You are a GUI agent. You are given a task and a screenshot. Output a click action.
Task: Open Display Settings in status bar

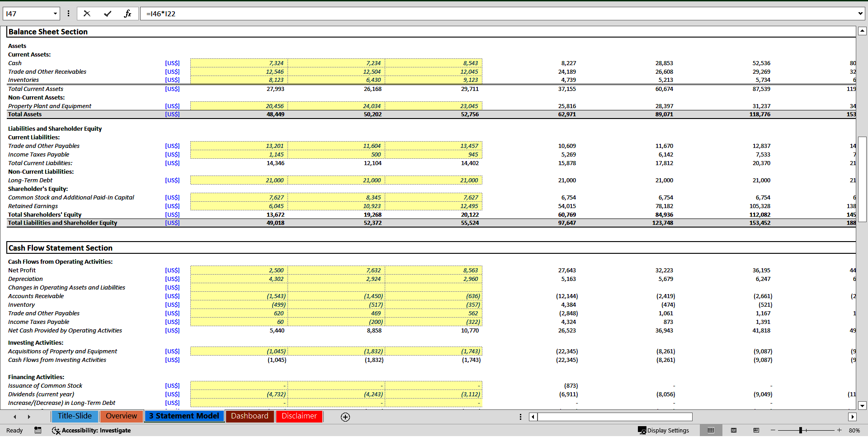coord(664,430)
